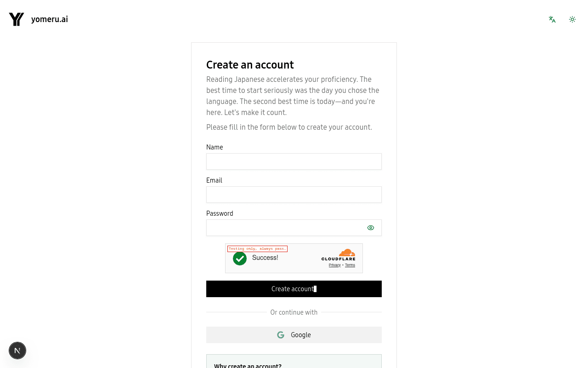Click the Turnstile verification checkbox area
Screen dimensions: 588x368
pos(240,259)
